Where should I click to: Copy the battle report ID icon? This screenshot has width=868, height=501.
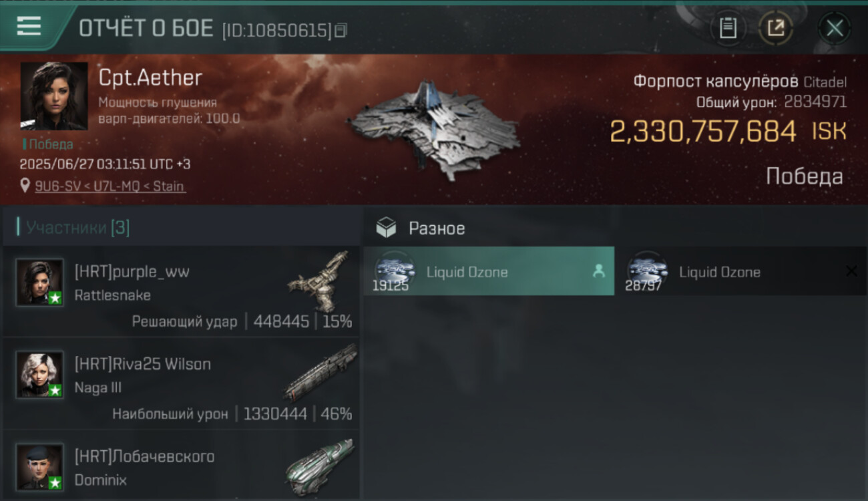[341, 30]
